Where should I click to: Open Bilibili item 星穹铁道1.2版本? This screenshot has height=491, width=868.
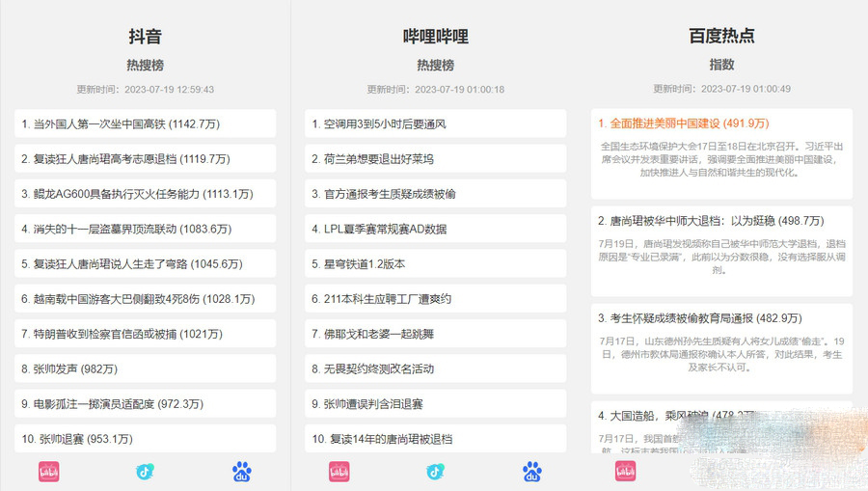[435, 263]
